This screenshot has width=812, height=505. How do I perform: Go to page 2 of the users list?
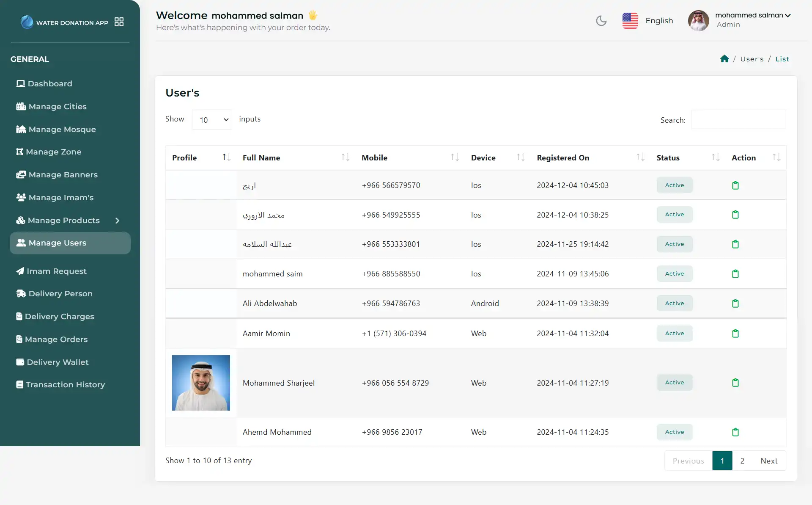point(742,461)
